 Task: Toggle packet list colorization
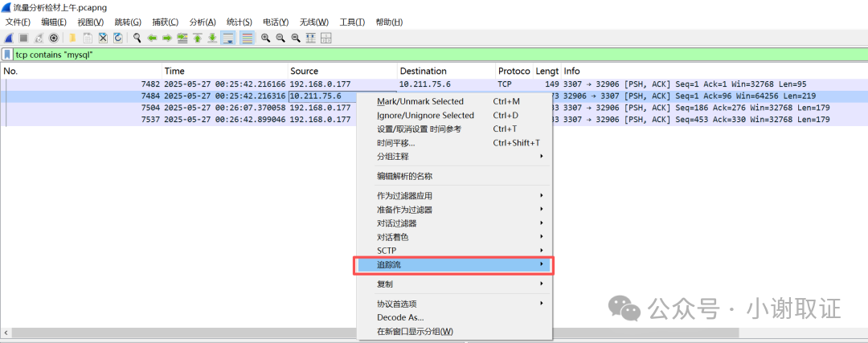(x=247, y=39)
